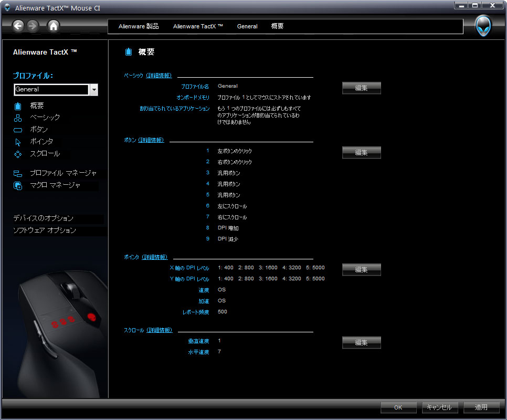Click 編集 for the ポインタ section
Screen dimensions: 507x420
point(362,270)
